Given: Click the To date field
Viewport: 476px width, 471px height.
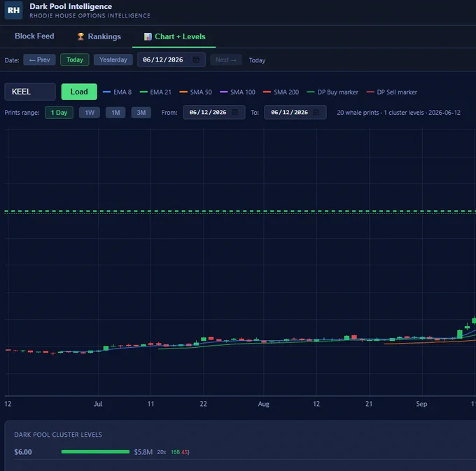Looking at the screenshot, I should [x=295, y=112].
